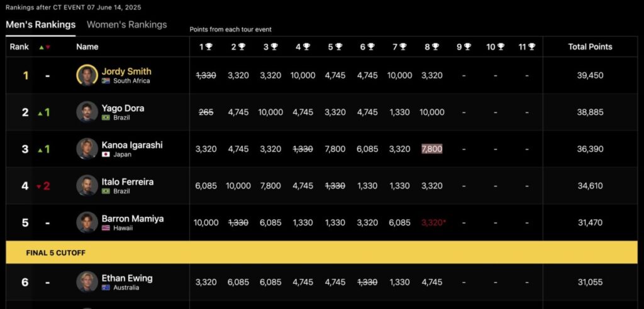The image size is (644, 309).
Task: Click Yago Dora's profile photo
Action: point(87,112)
